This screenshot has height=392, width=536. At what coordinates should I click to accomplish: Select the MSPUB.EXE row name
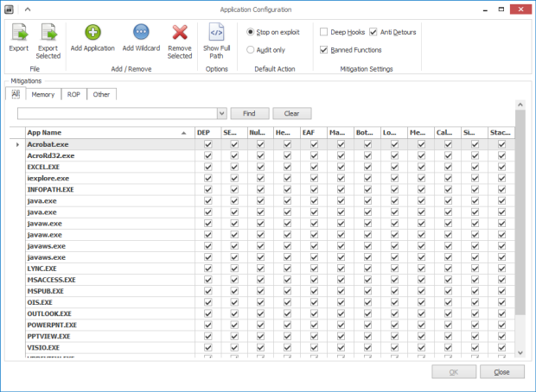click(46, 291)
